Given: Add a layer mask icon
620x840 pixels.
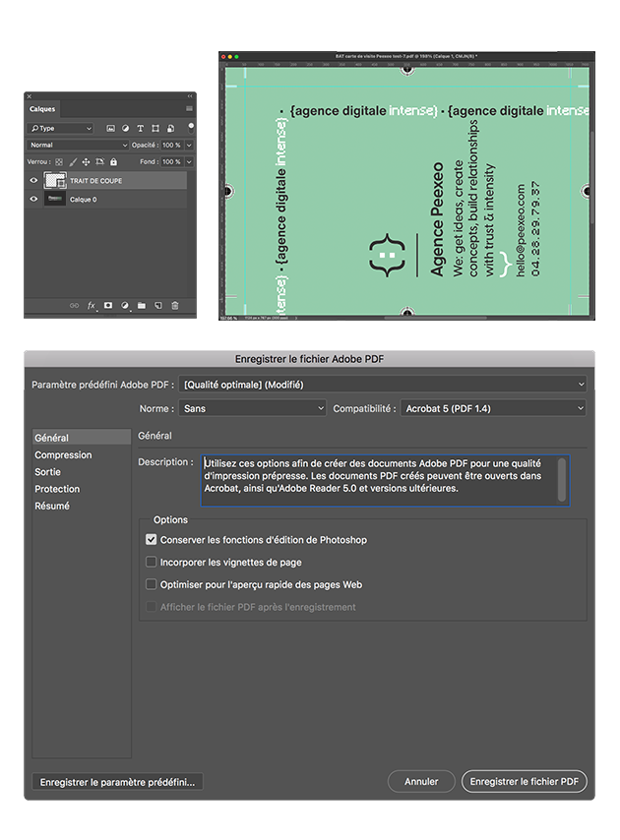Looking at the screenshot, I should tap(108, 305).
